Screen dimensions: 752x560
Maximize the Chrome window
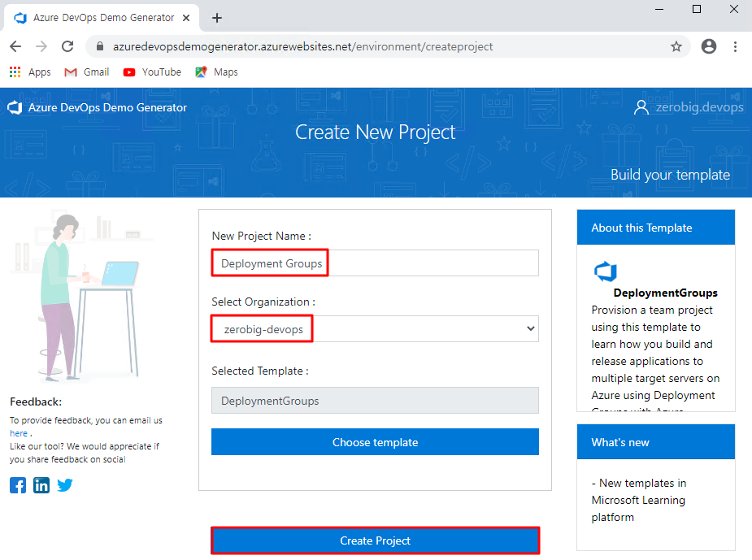coord(697,9)
